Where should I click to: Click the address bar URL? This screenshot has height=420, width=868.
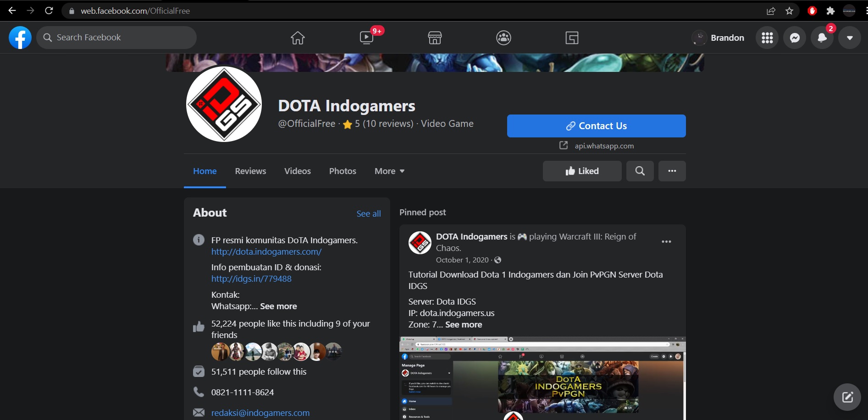click(135, 11)
